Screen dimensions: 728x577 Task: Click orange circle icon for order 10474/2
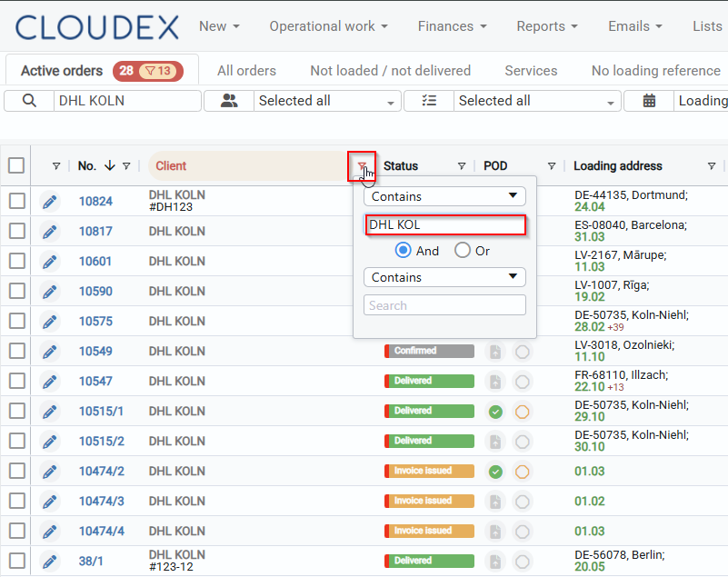click(x=523, y=472)
